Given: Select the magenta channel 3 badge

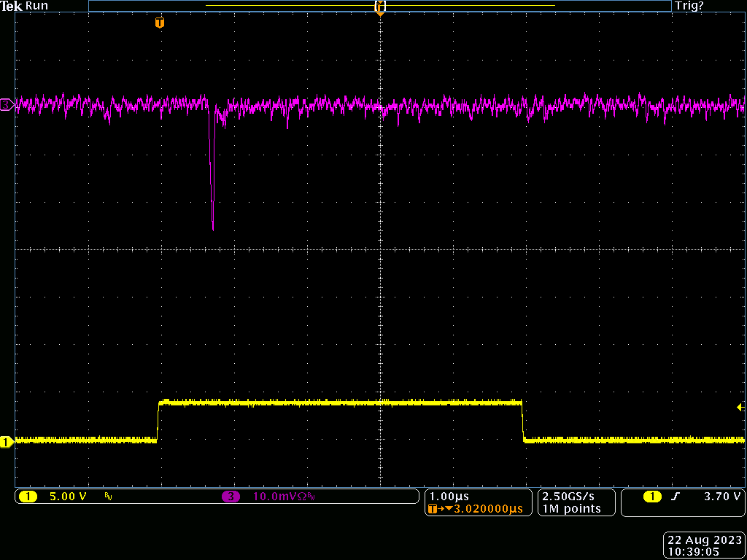Looking at the screenshot, I should [231, 497].
